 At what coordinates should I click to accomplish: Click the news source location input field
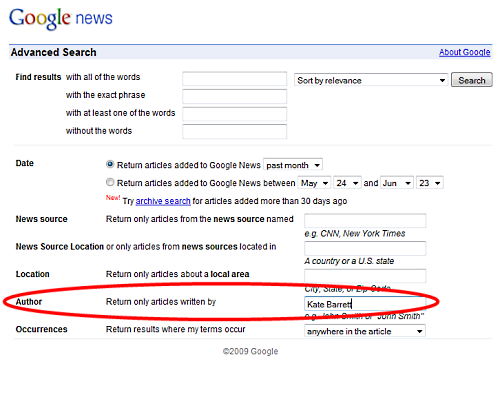pos(365,248)
